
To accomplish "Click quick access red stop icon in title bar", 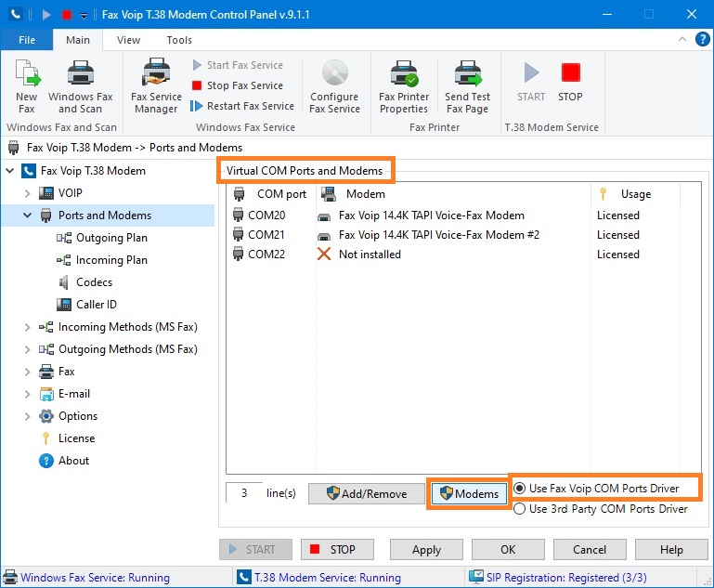I will coord(67,15).
